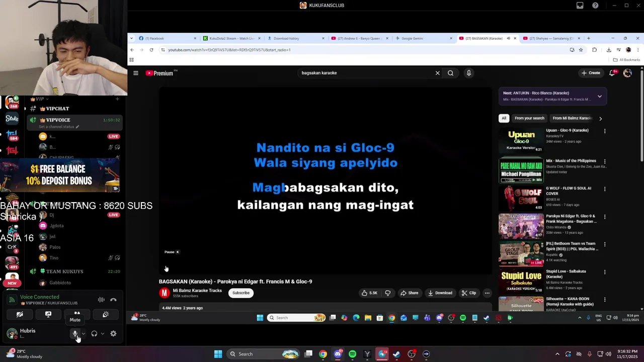Submit YouTube search magnifier button
This screenshot has width=644, height=362.
pyautogui.click(x=451, y=73)
